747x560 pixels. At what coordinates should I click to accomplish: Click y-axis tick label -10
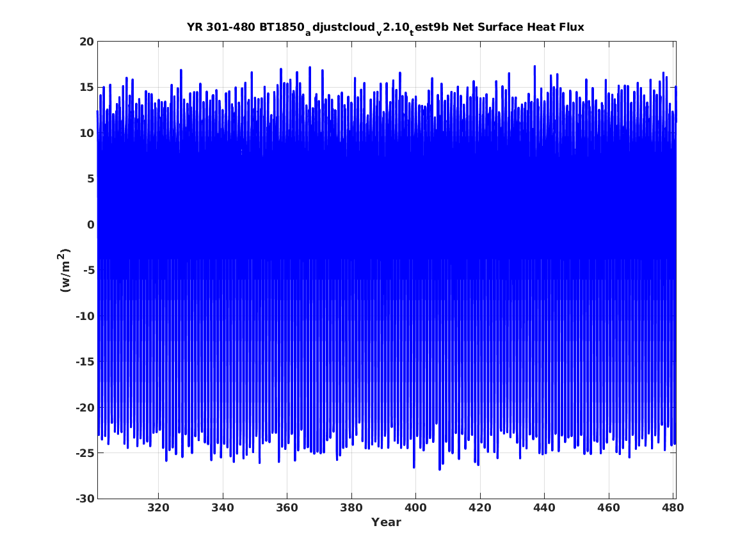(x=84, y=316)
